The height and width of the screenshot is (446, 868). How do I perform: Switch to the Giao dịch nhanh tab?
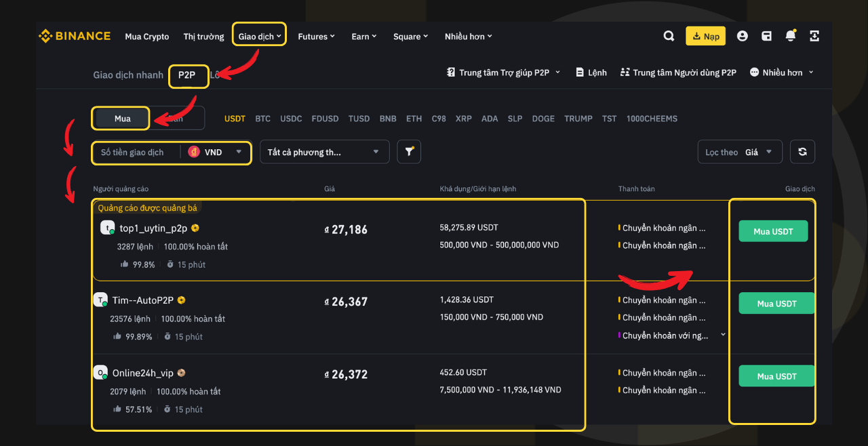pos(128,75)
